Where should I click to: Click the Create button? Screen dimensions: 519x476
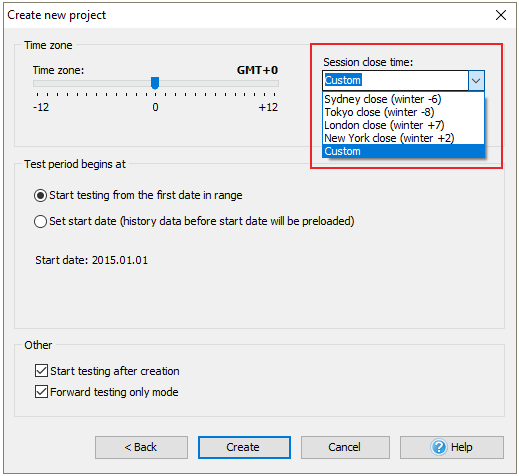[244, 447]
